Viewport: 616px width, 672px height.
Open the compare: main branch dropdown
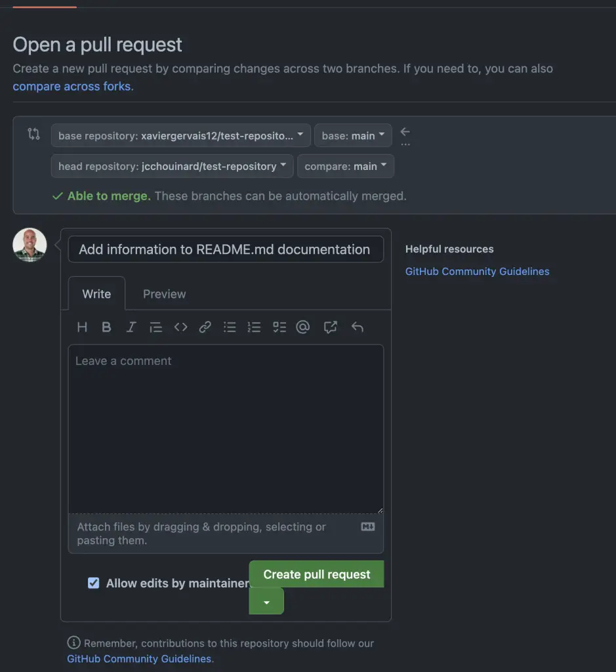[345, 166]
